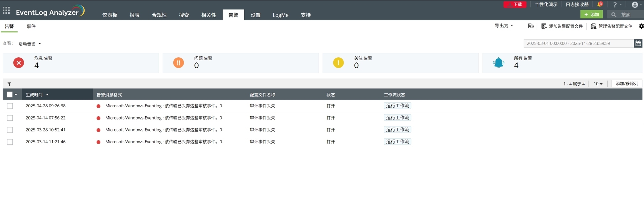Check the row for 2025-04-14 07:56:22
644x208 pixels.
point(10,118)
